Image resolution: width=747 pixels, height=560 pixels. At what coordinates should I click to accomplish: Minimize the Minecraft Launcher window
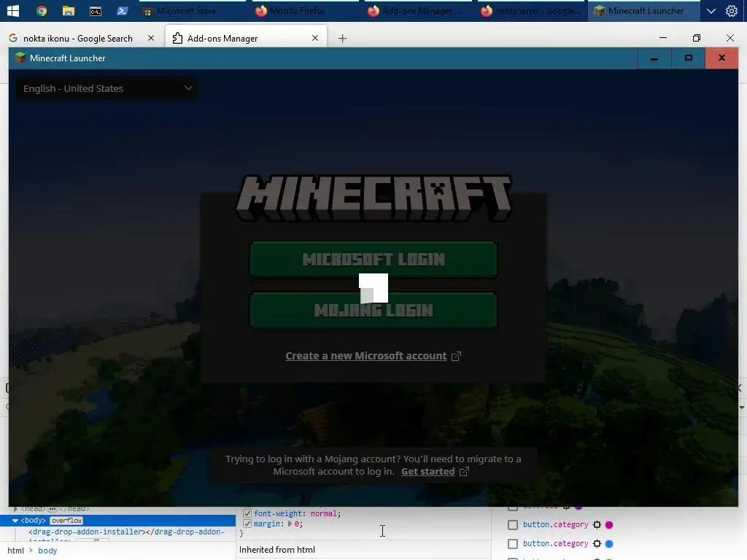[x=654, y=58]
